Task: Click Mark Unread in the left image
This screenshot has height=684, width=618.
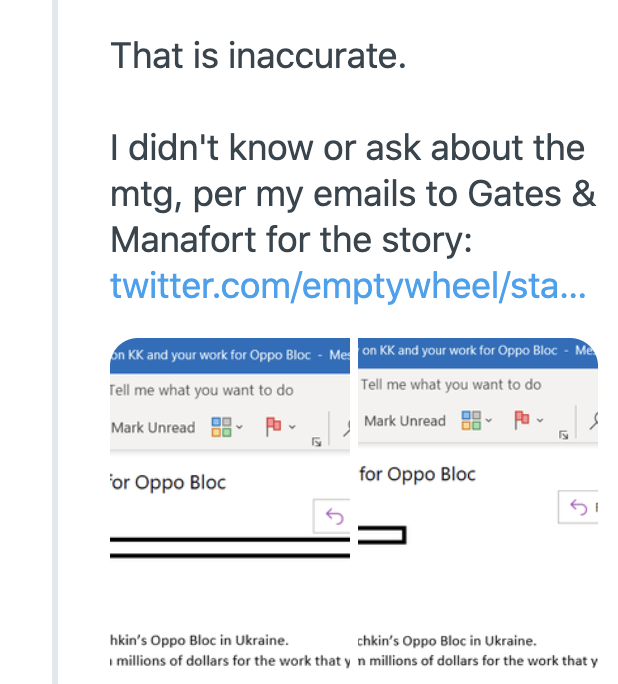Action: pos(153,428)
